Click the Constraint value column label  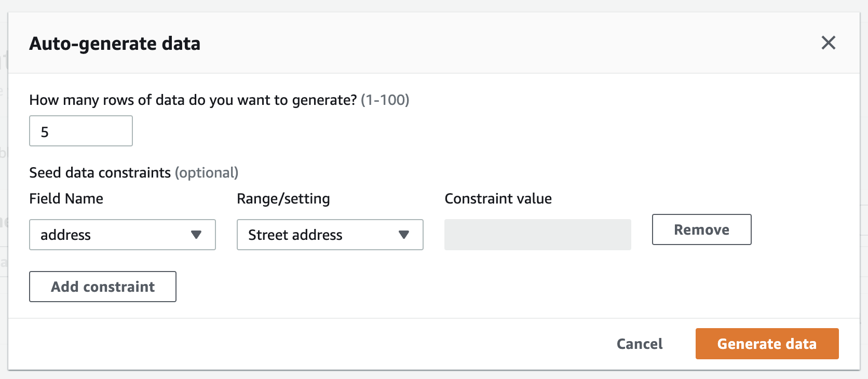(x=498, y=198)
